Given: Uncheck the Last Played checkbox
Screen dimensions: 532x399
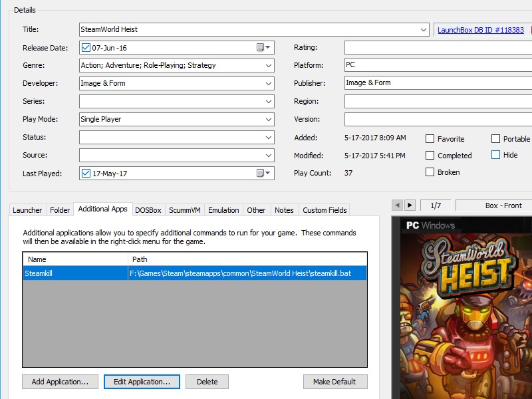Looking at the screenshot, I should tap(86, 174).
